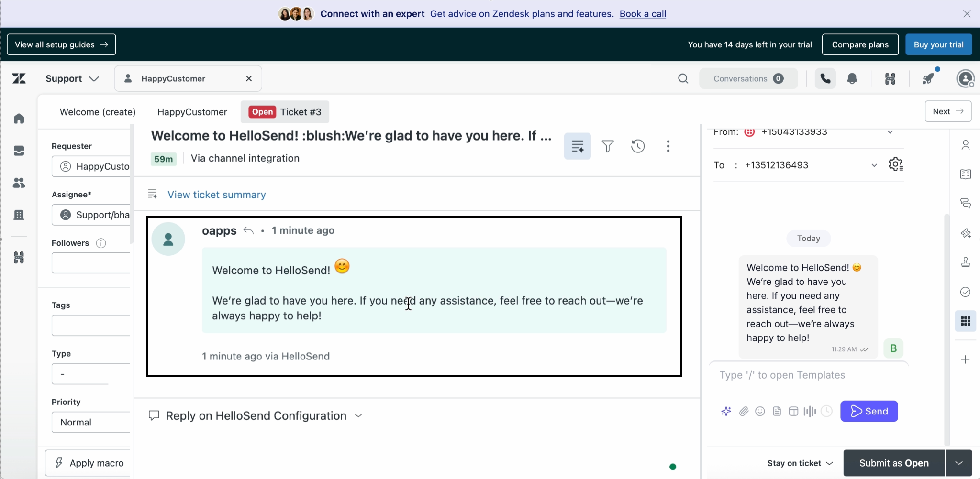Image resolution: width=980 pixels, height=479 pixels.
Task: Open the View ticket summary link
Action: point(217,195)
